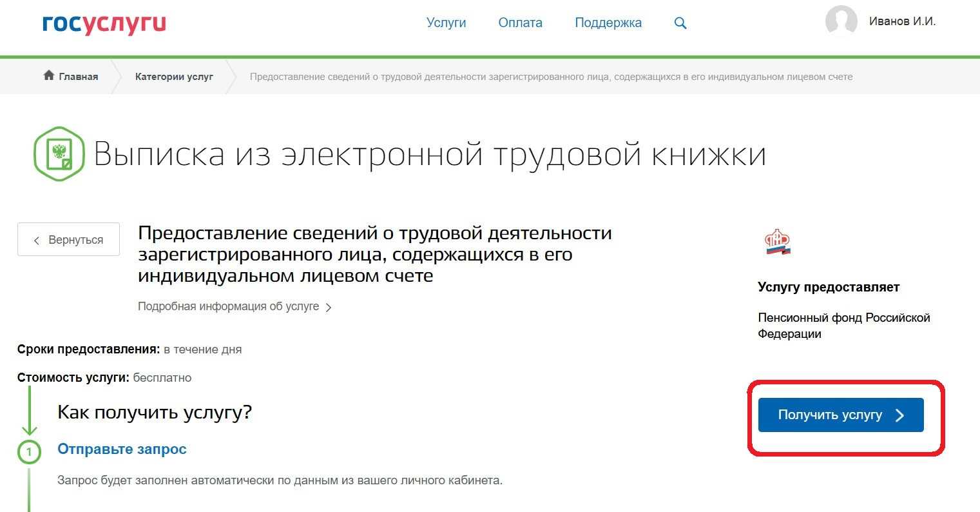
Task: Click the title Выписка из электронной трудовой книжки
Action: 430,155
